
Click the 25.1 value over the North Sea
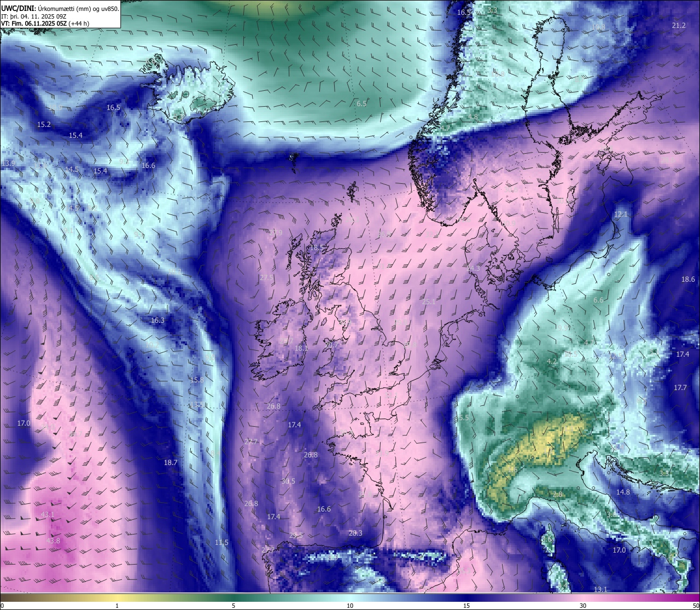[429, 302]
